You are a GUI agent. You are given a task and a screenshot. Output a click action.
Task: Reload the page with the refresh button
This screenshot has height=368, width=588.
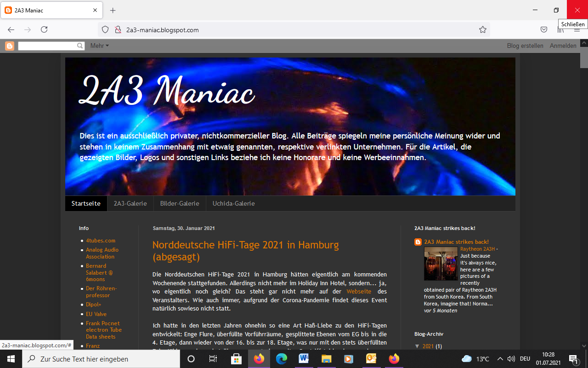click(x=44, y=30)
